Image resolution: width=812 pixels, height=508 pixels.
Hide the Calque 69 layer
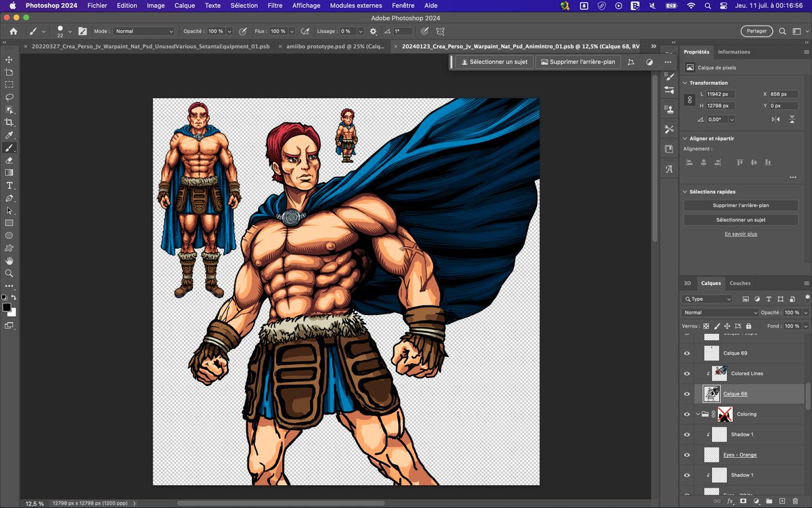(687, 353)
